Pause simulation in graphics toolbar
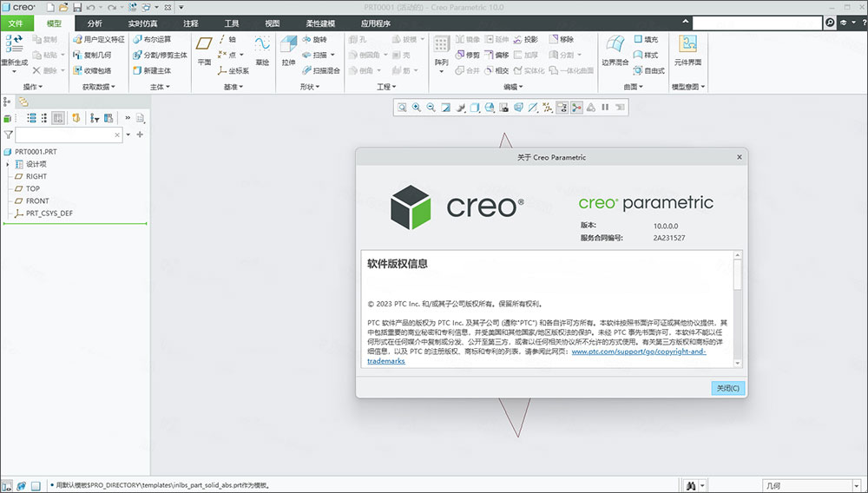 [605, 108]
